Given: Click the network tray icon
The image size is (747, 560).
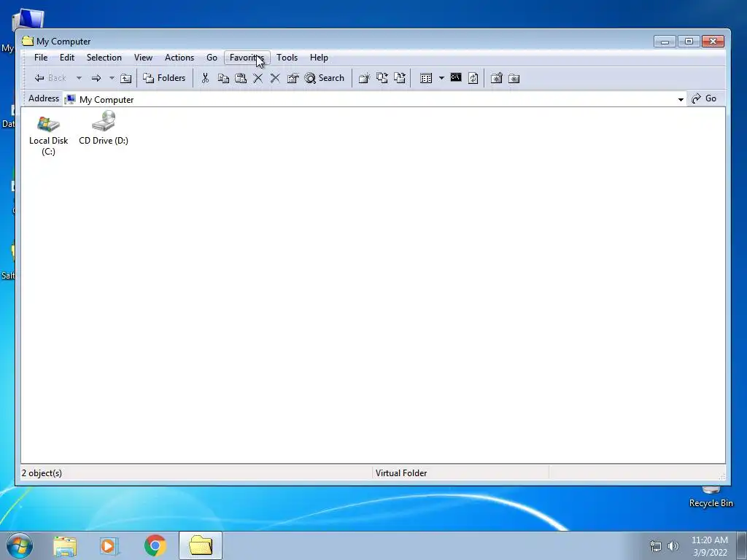Looking at the screenshot, I should (x=656, y=546).
